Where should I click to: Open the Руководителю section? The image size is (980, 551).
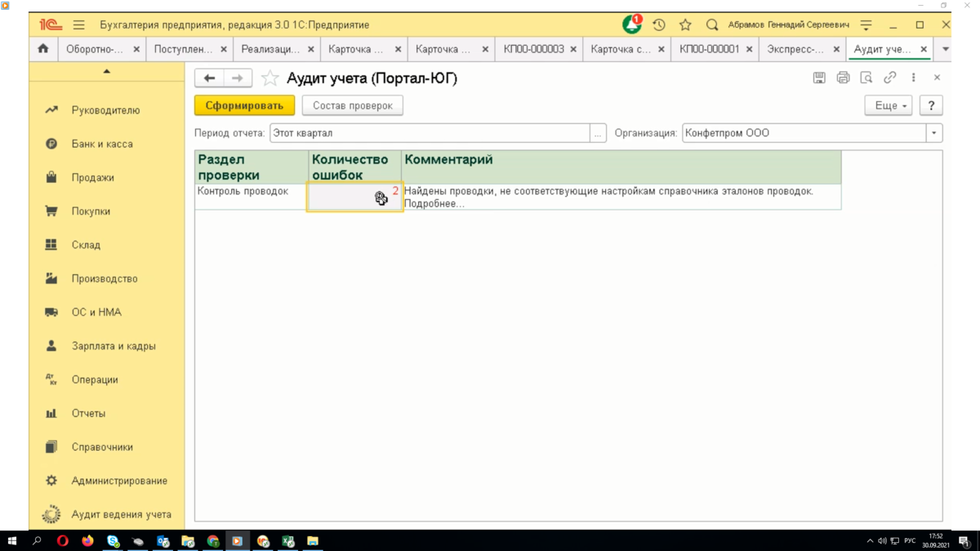pos(105,110)
